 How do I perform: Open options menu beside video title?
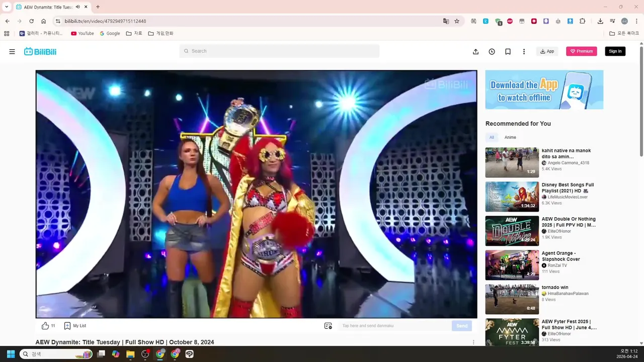(473, 342)
